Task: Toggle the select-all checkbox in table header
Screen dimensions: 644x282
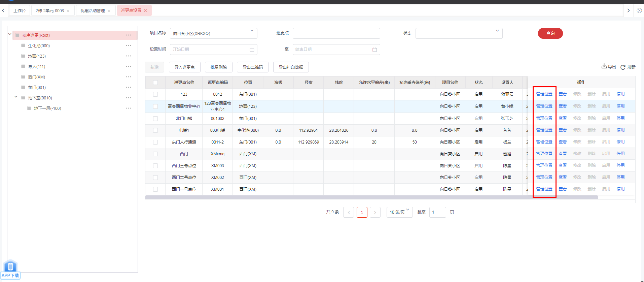Action: [x=155, y=83]
